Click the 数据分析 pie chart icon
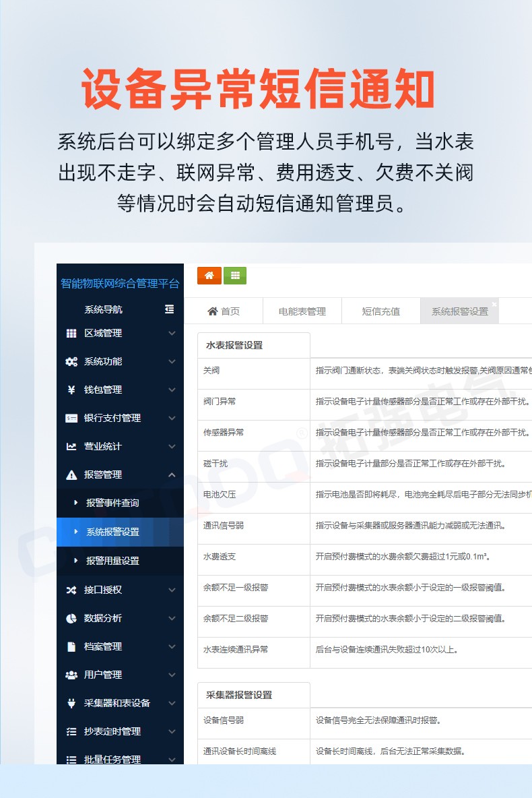Screen dimensions: 532x798 coord(71,618)
